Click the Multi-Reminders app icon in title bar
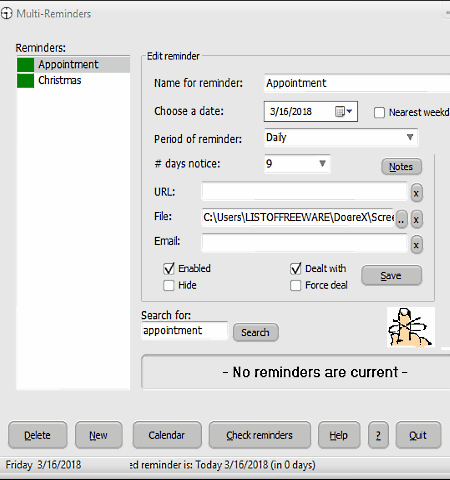 pos(6,13)
